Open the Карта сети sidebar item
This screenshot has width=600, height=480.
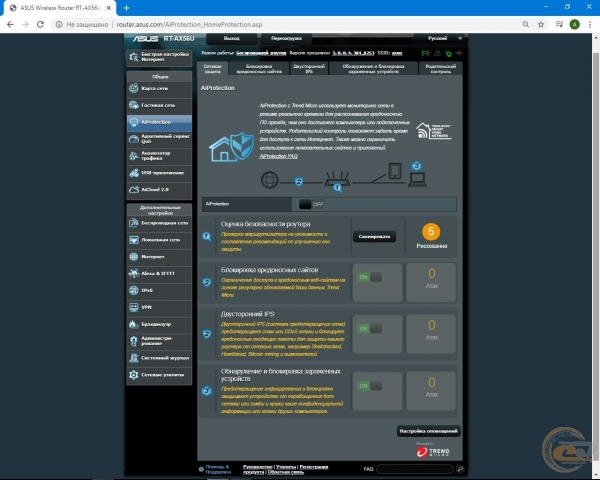(159, 88)
